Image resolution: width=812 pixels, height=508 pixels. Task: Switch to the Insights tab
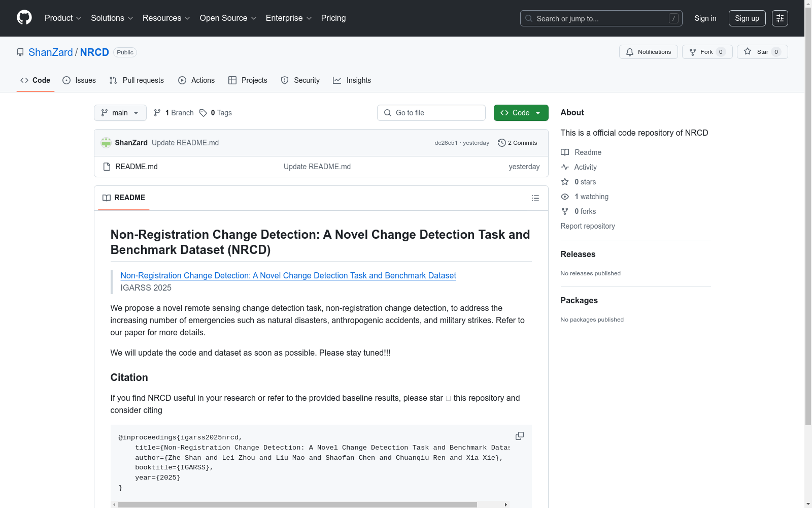[352, 80]
